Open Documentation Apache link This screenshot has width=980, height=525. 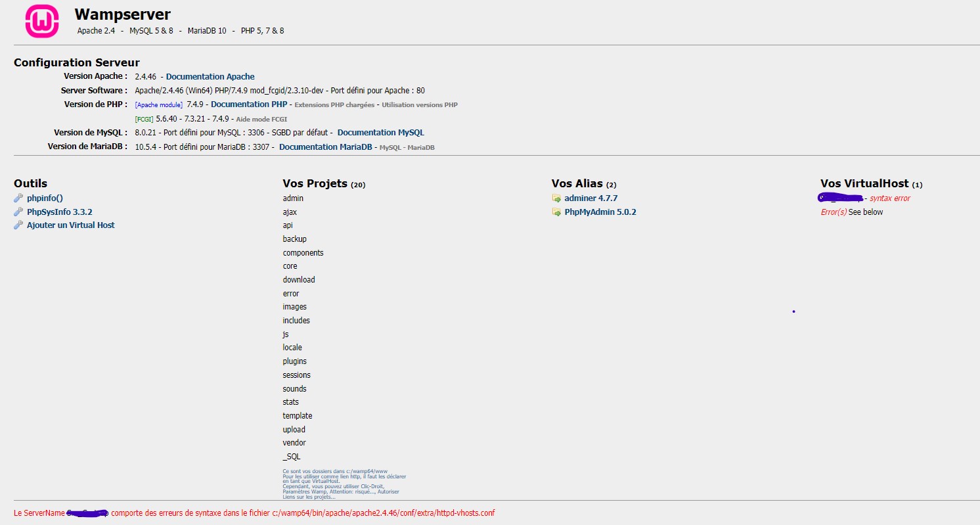[x=210, y=77]
